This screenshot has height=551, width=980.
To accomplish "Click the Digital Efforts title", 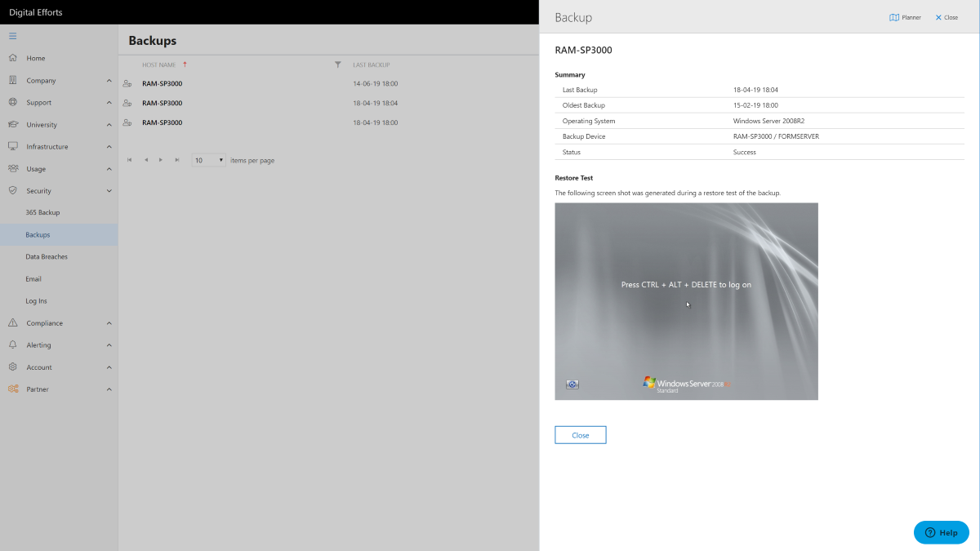I will click(x=36, y=12).
